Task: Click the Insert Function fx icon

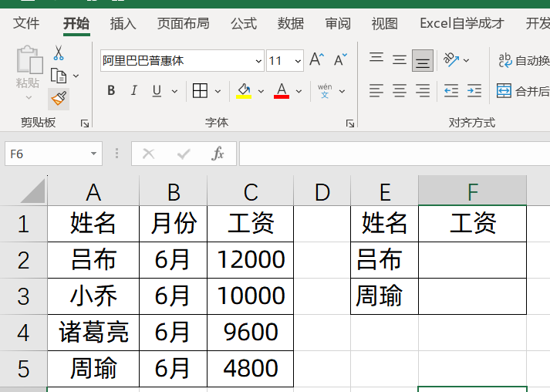Action: pyautogui.click(x=218, y=154)
